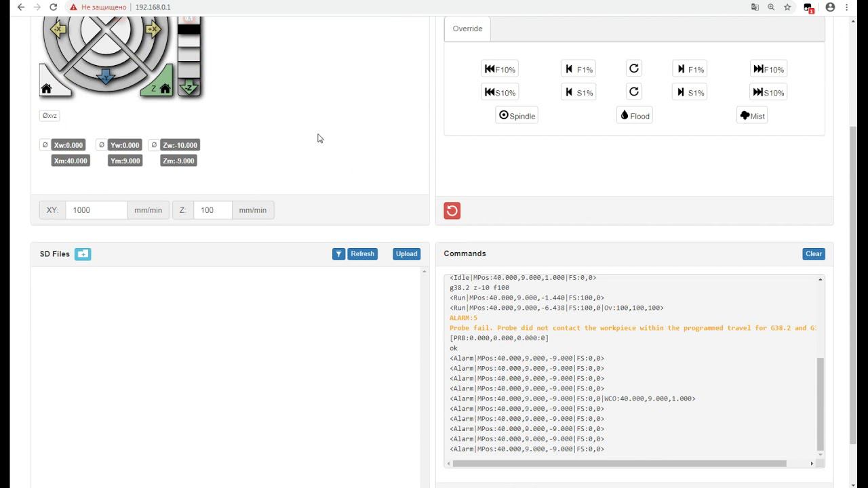The height and width of the screenshot is (488, 868).
Task: Click the 'g38.2 z-10 f100' command line
Action: click(x=479, y=287)
